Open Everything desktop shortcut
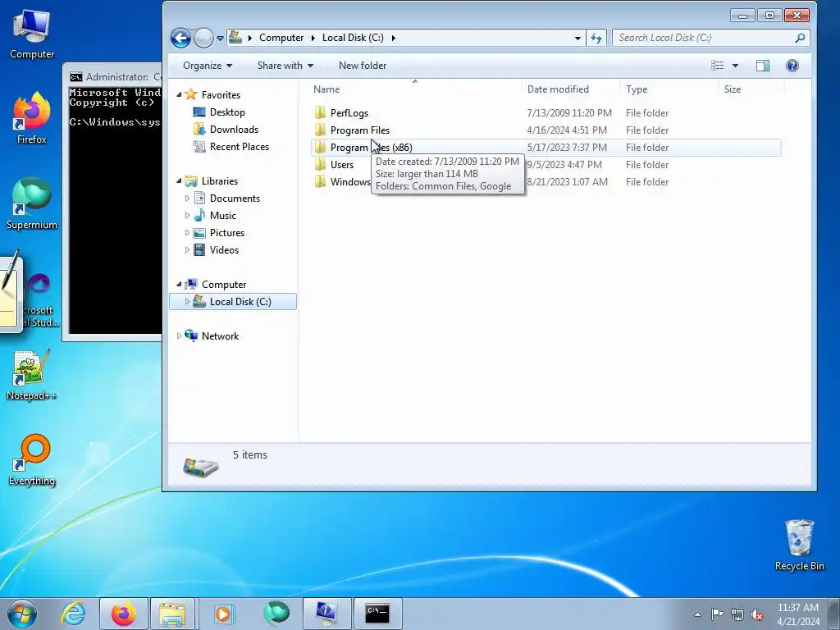840x630 pixels. point(32,460)
